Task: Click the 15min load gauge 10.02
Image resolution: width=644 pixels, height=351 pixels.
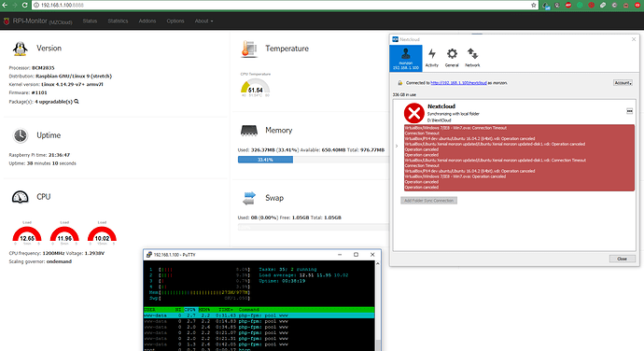Action: click(x=102, y=234)
